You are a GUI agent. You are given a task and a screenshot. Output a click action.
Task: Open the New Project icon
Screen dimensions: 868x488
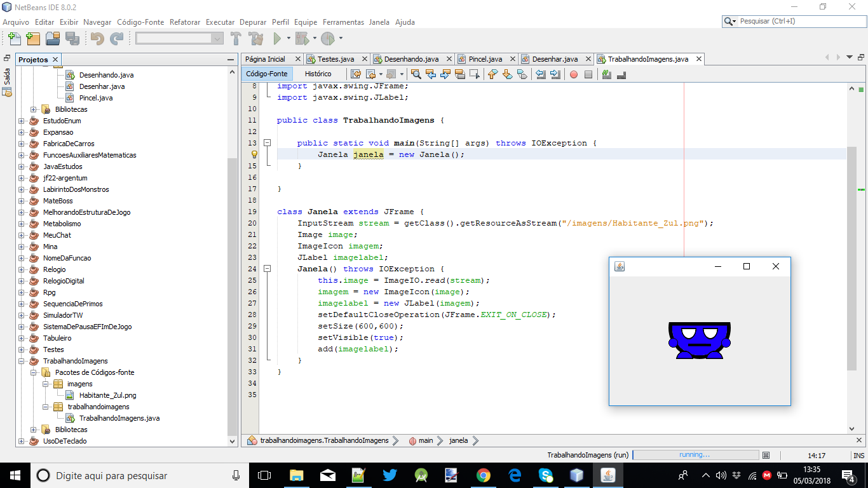pyautogui.click(x=32, y=39)
